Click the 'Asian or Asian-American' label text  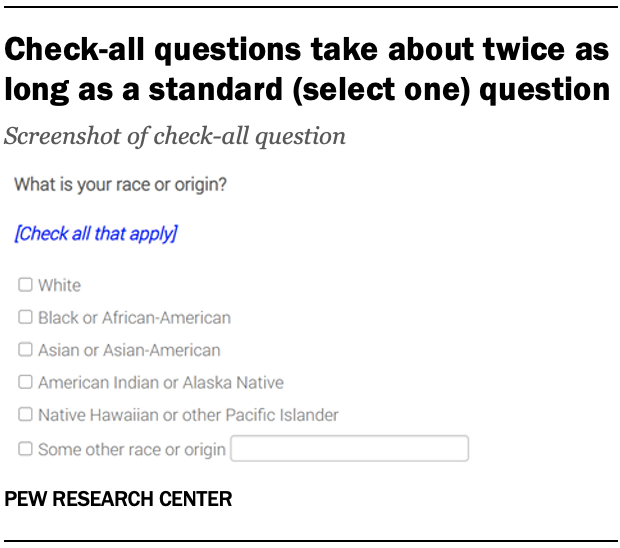[129, 350]
